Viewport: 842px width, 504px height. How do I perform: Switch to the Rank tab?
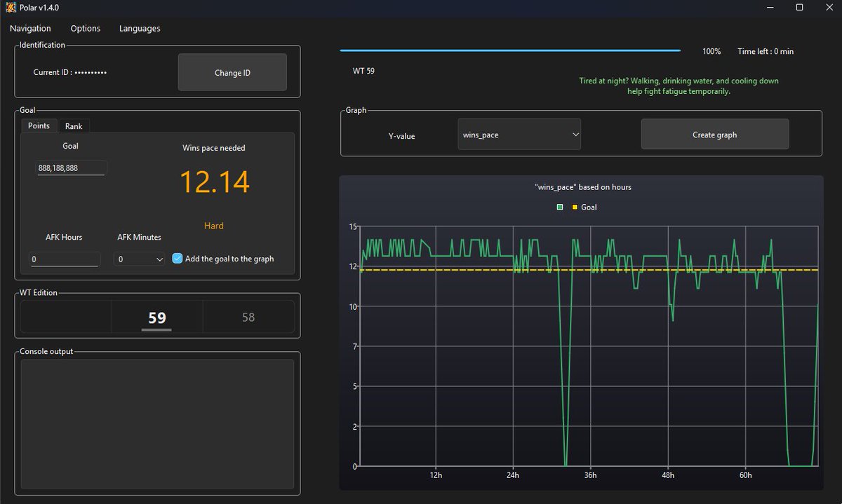click(x=74, y=126)
